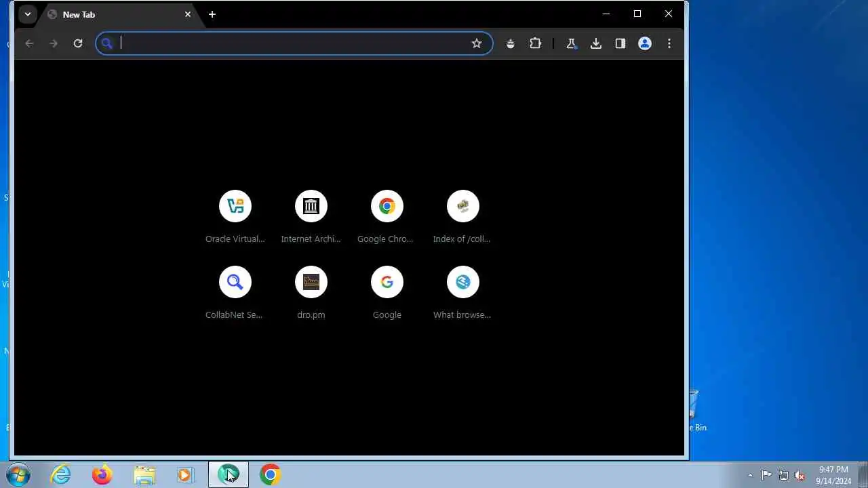Open network status tray icon
This screenshot has height=488, width=868.
click(783, 475)
